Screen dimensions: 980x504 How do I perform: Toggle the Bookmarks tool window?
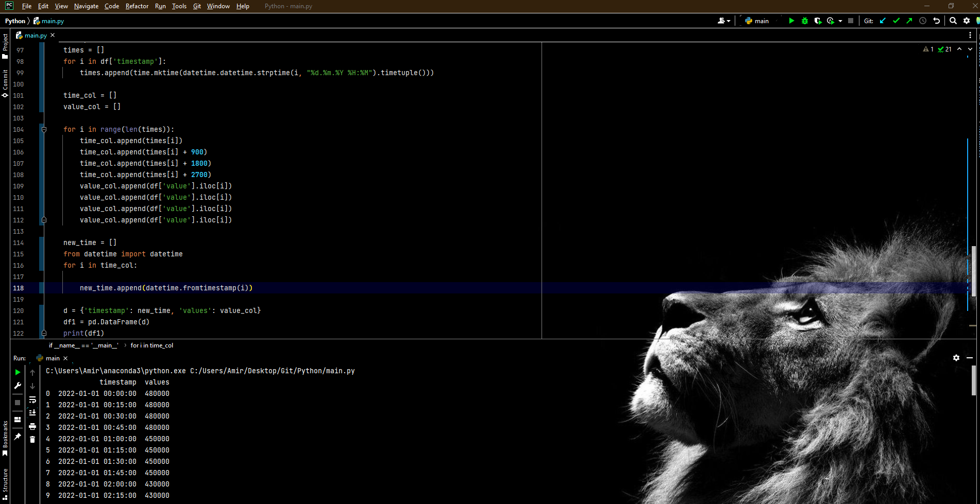coord(5,439)
